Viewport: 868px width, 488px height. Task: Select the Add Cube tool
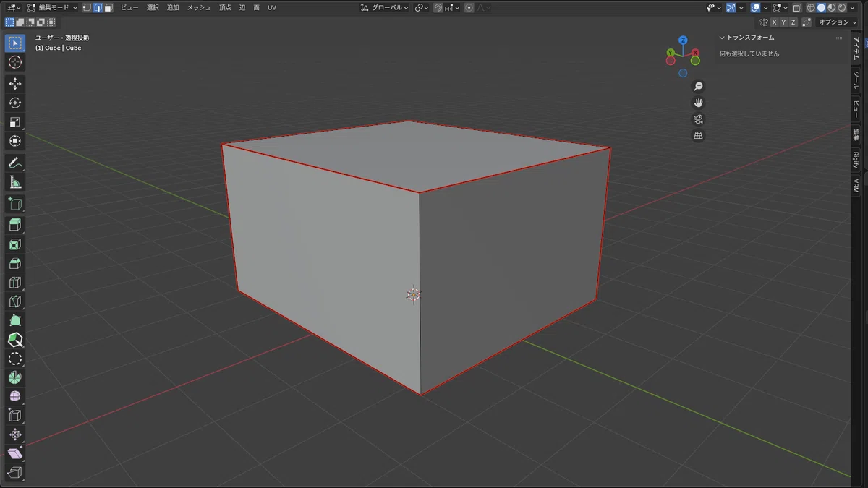[x=15, y=203]
